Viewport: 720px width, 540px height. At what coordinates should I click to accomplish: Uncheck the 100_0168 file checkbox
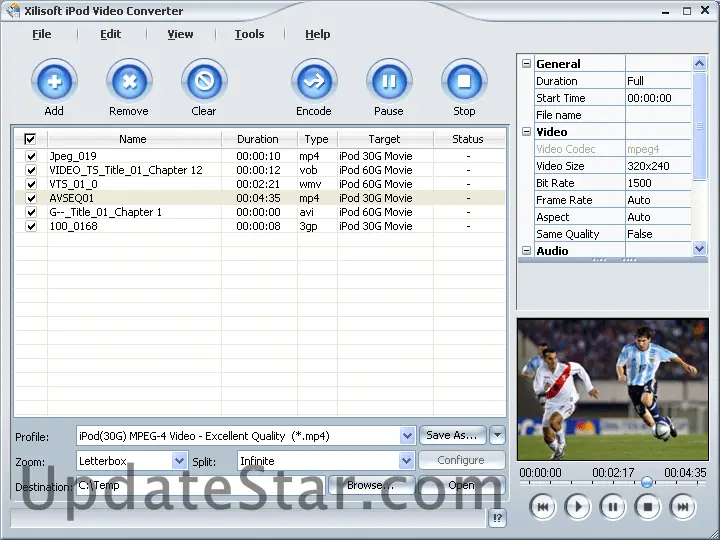(31, 226)
